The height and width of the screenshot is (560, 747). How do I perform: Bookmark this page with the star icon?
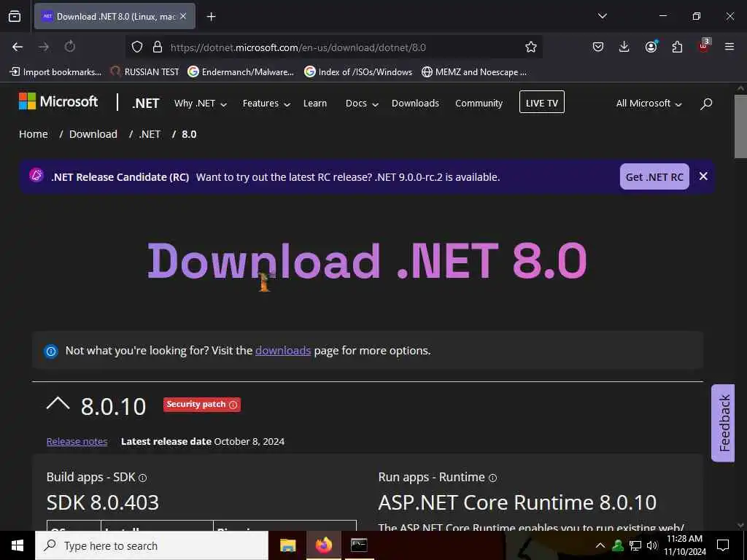click(x=531, y=47)
